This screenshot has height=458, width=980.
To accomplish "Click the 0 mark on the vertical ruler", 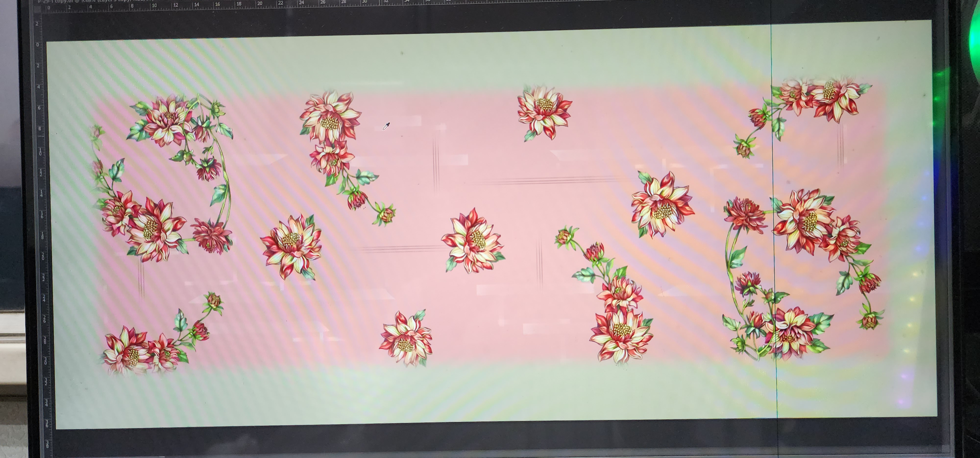I will (38, 45).
